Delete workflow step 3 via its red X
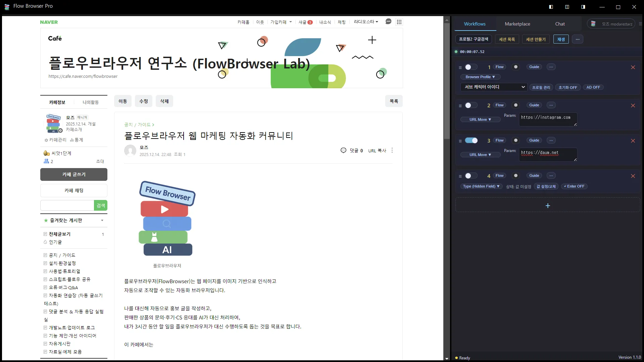Image resolution: width=644 pixels, height=362 pixels. (x=633, y=141)
